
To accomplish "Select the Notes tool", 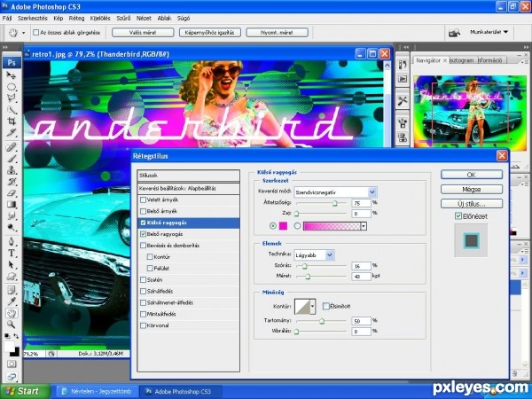I will 12,290.
